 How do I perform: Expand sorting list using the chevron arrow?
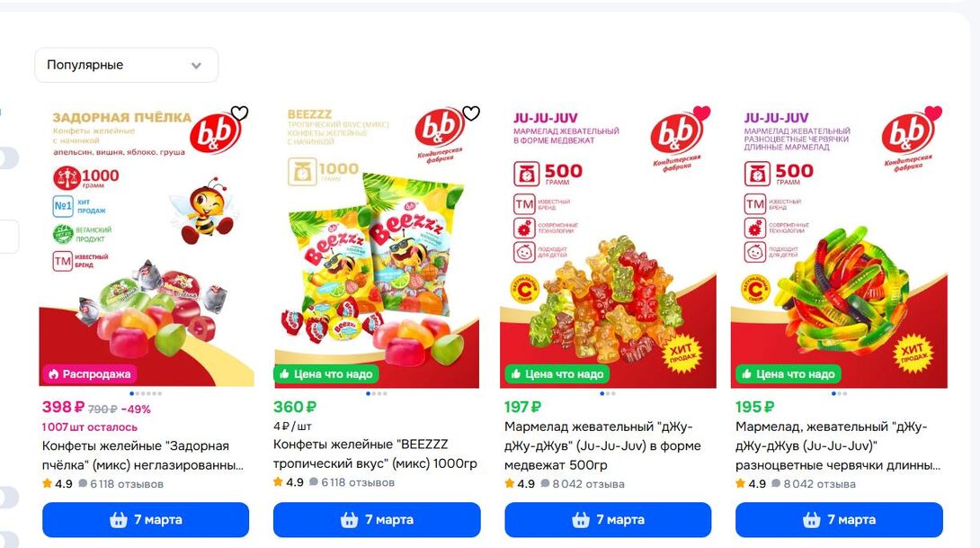[x=196, y=66]
